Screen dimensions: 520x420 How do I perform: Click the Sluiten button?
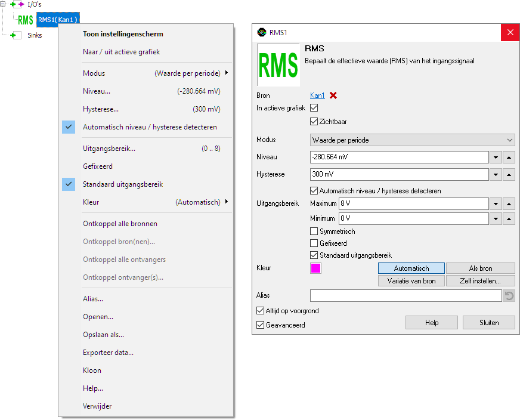[489, 323]
